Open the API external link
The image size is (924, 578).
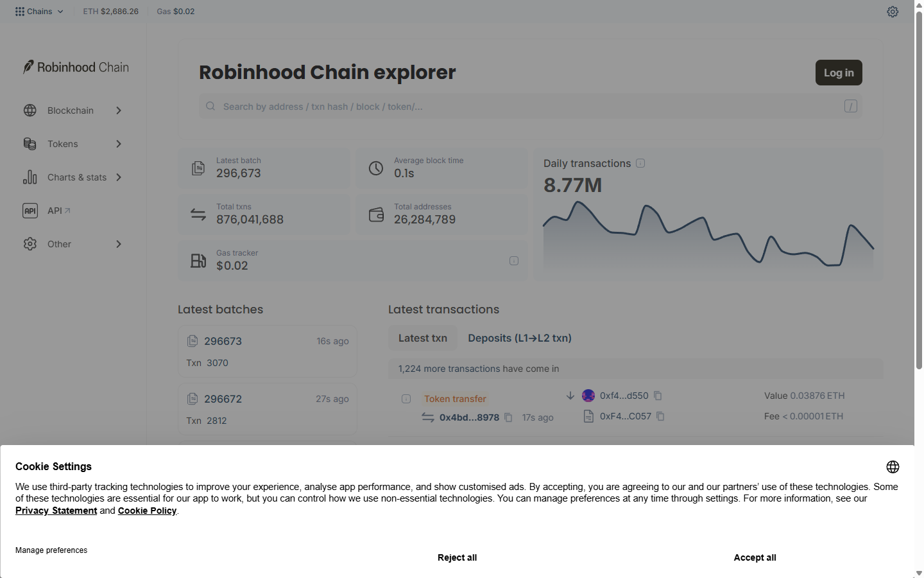pos(59,211)
